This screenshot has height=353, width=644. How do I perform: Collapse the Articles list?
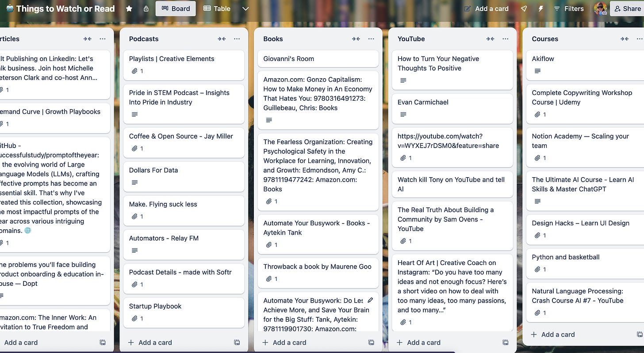(x=88, y=39)
